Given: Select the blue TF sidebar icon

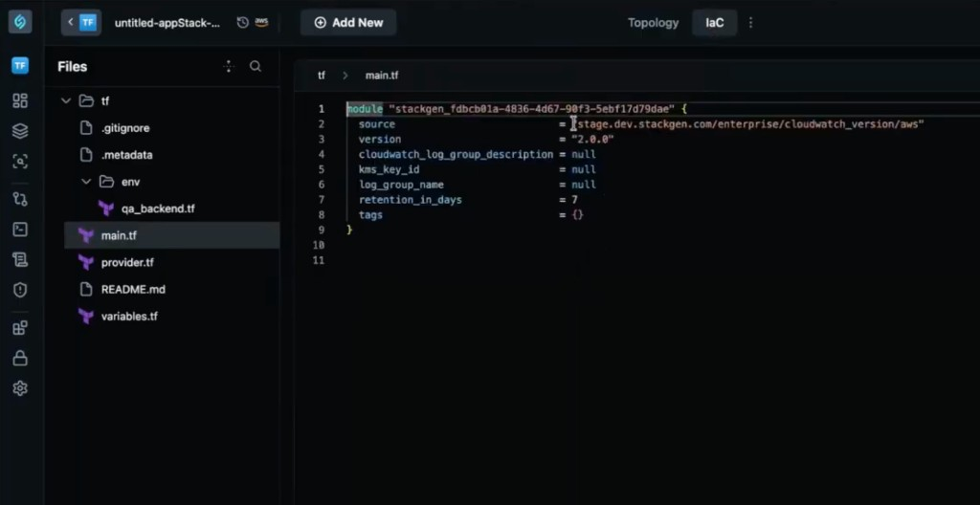Looking at the screenshot, I should (20, 65).
